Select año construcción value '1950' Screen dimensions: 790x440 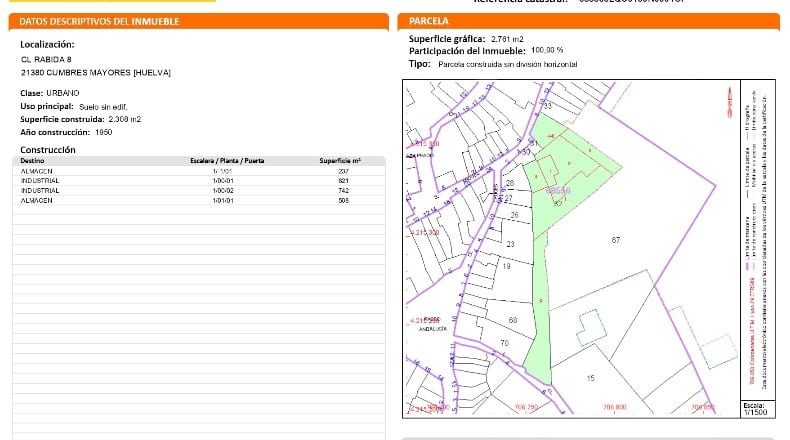pos(104,132)
